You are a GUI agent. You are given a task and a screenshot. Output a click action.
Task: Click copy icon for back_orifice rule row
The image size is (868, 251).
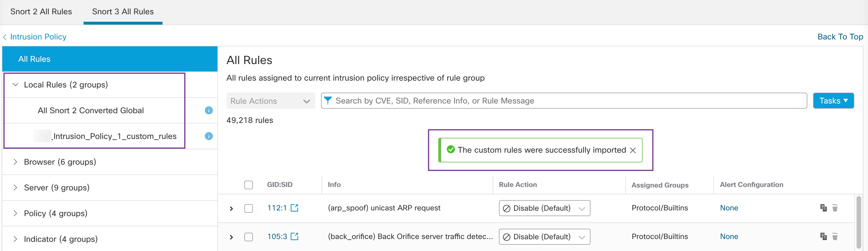823,236
